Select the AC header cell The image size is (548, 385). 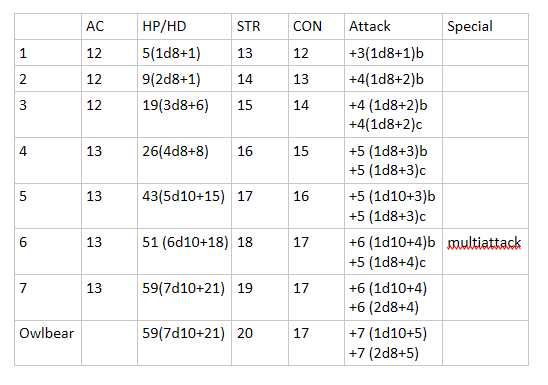pyautogui.click(x=109, y=27)
